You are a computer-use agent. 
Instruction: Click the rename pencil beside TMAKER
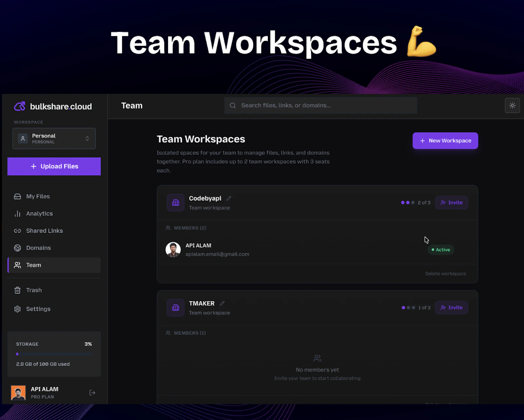[222, 303]
